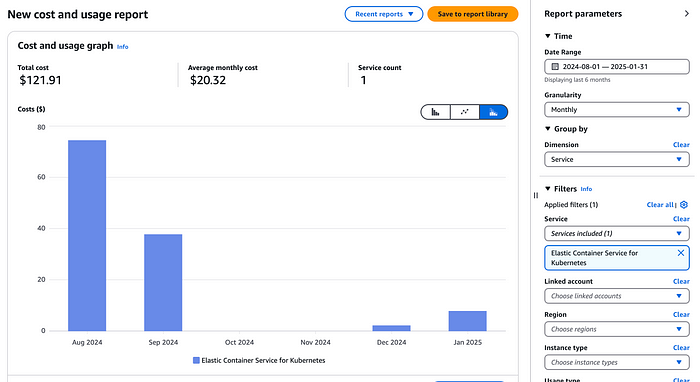This screenshot has height=382, width=700.
Task: Collapse the Time section
Action: 548,36
